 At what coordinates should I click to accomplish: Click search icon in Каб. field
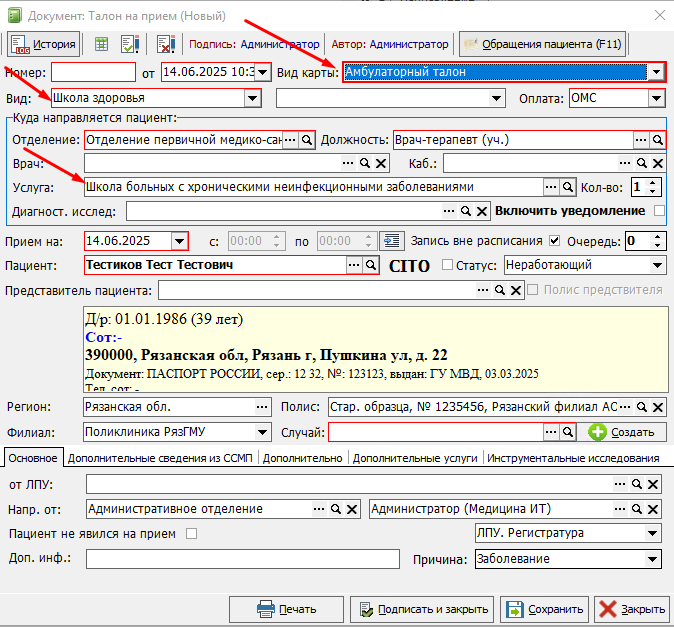642,163
